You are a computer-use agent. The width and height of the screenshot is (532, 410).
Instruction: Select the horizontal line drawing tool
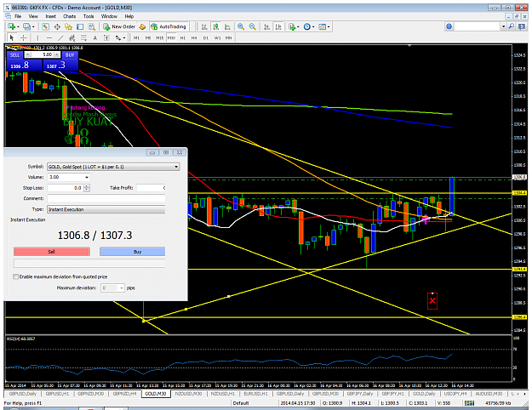(x=49, y=37)
